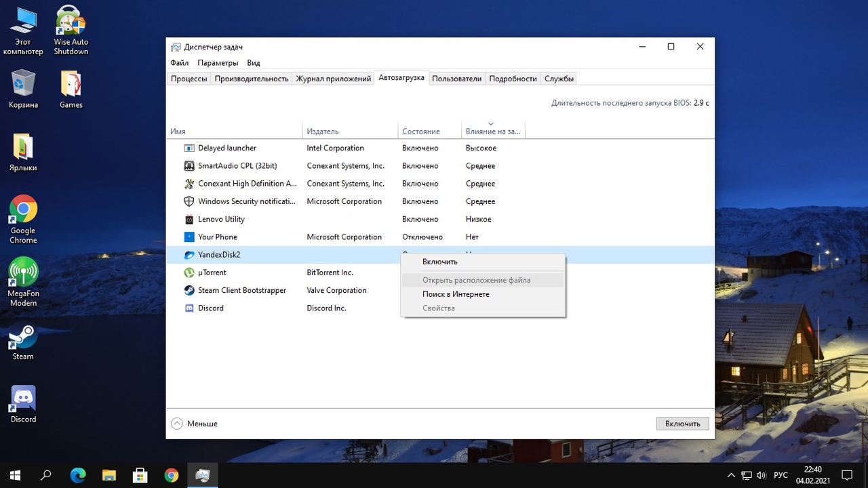The height and width of the screenshot is (488, 868).
Task: Select MegaFon Modem desktop shortcut
Action: pyautogui.click(x=23, y=282)
